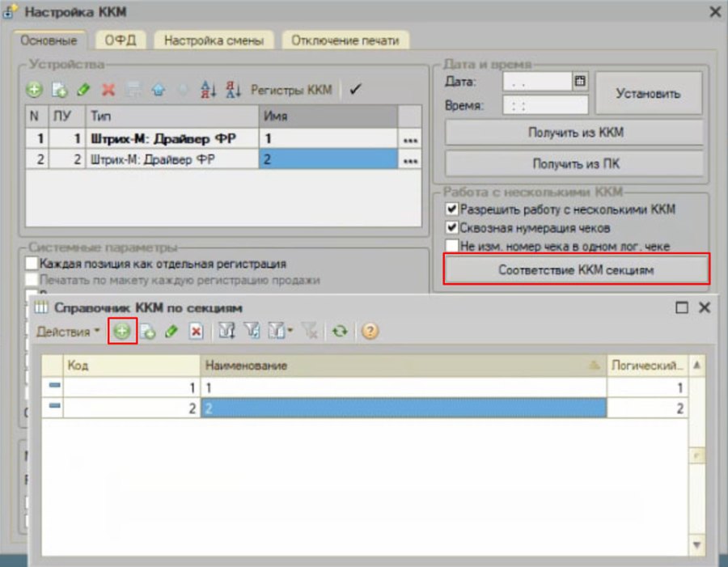The height and width of the screenshot is (567, 728).
Task: Edit the current entry in Справочник ККМ по секциям
Action: 171,331
